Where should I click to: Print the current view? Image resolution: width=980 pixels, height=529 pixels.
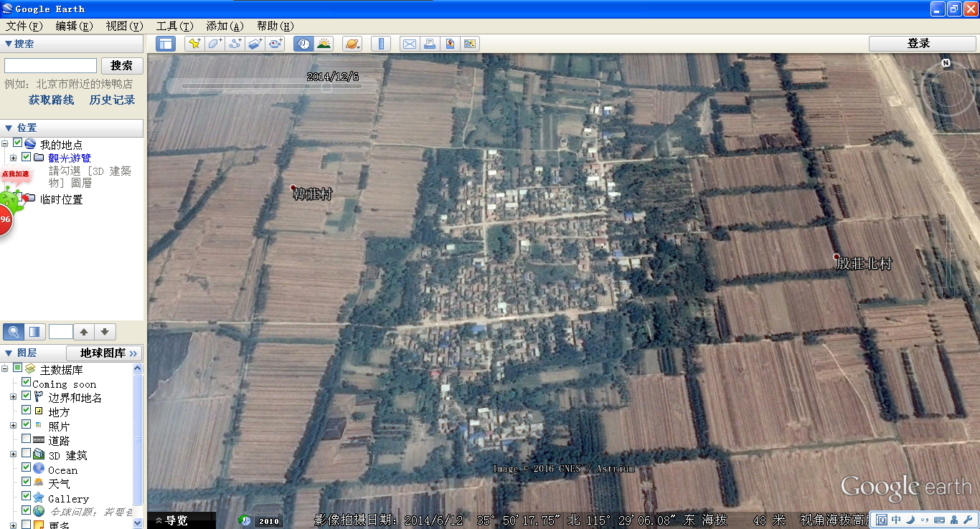(x=429, y=44)
